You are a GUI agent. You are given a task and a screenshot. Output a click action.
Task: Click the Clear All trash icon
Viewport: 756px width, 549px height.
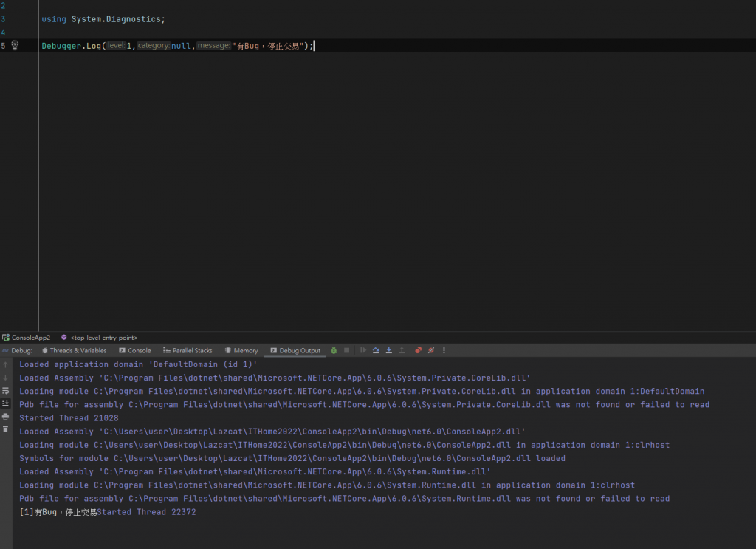5,429
